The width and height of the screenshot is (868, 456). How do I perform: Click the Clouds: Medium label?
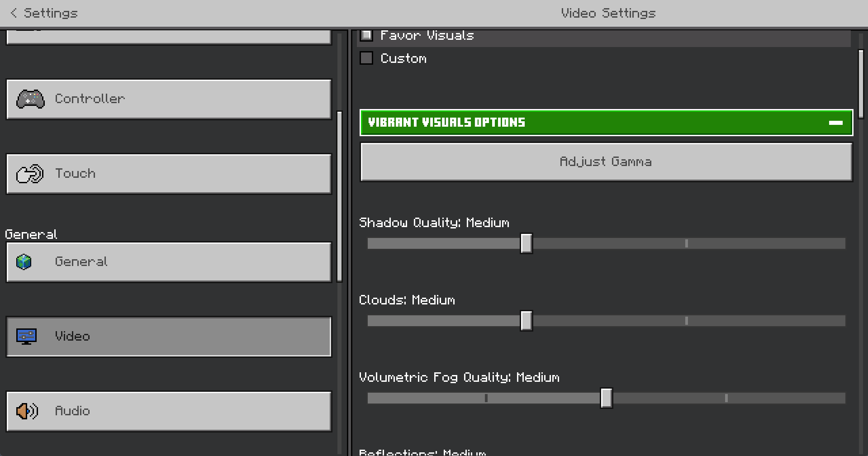point(407,300)
